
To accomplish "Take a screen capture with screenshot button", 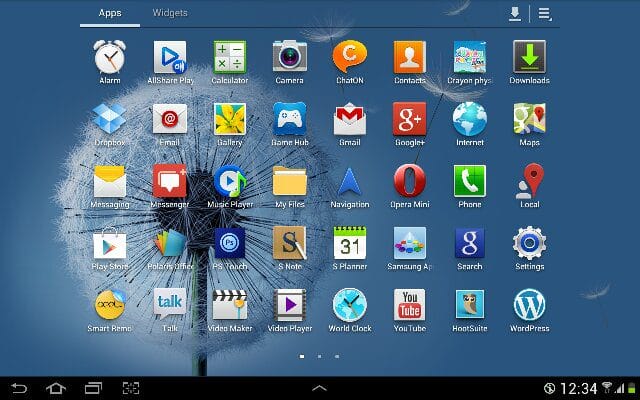I will (x=131, y=388).
